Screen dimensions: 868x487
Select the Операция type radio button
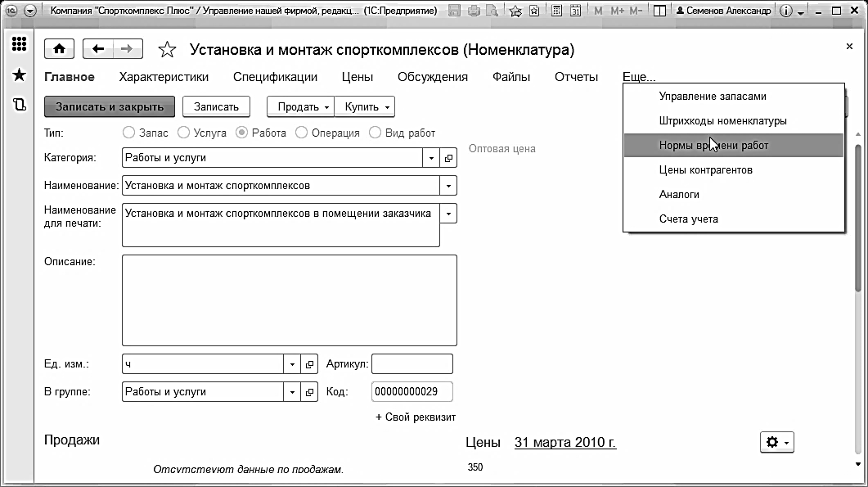pyautogui.click(x=302, y=133)
